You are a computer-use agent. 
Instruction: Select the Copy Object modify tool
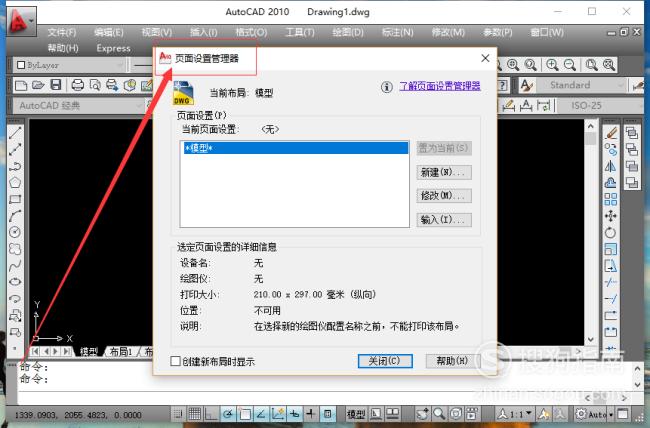611,150
